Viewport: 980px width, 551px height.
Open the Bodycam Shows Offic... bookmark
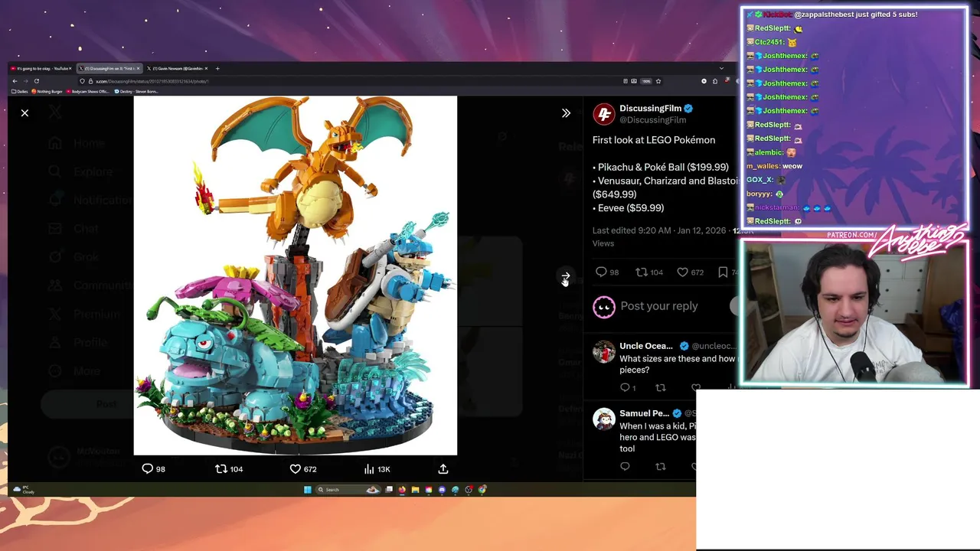coord(88,92)
